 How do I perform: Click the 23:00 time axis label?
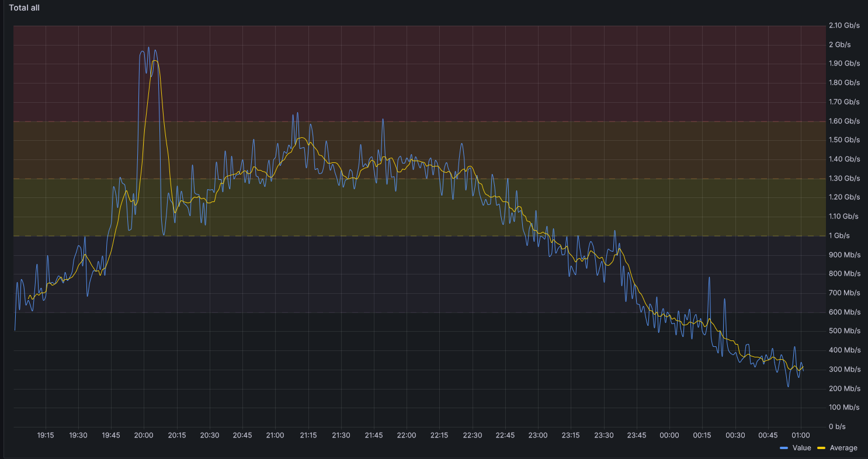(538, 435)
